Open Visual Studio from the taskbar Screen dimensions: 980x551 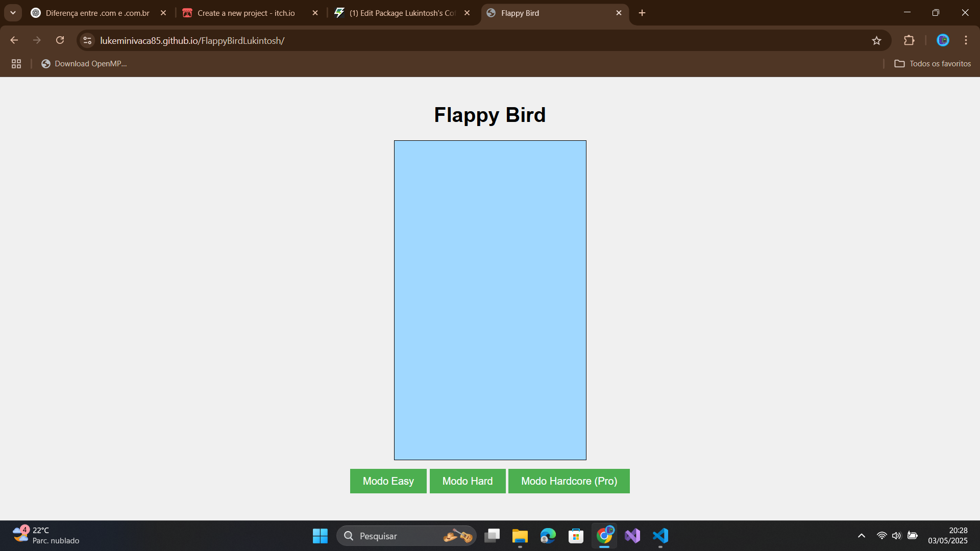pyautogui.click(x=632, y=536)
